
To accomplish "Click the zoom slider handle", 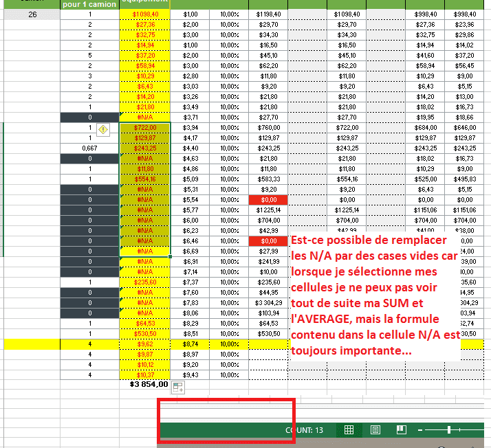I will point(449,430).
